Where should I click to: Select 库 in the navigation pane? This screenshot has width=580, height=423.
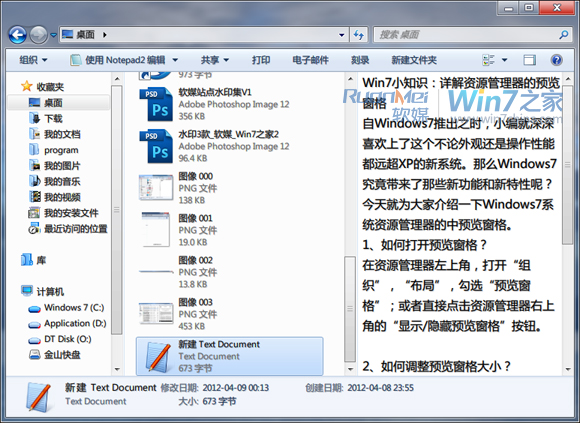33,260
